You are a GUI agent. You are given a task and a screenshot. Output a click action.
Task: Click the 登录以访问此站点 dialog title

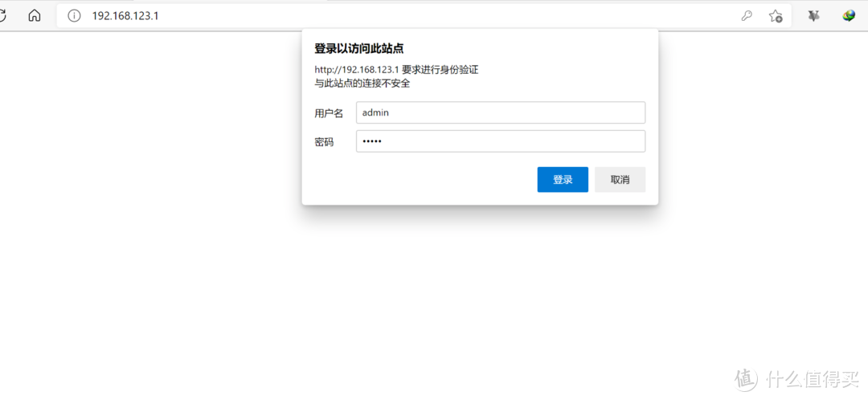pyautogui.click(x=358, y=49)
